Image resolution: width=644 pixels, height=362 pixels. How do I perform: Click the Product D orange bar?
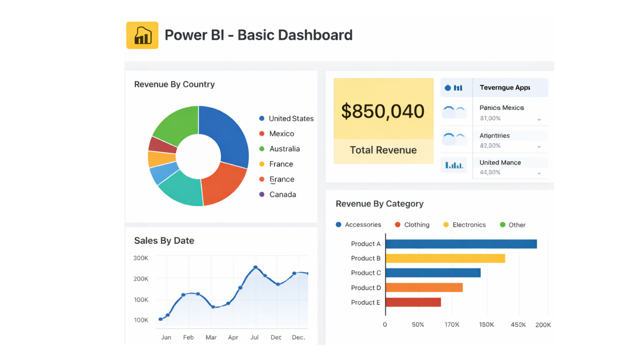[424, 288]
